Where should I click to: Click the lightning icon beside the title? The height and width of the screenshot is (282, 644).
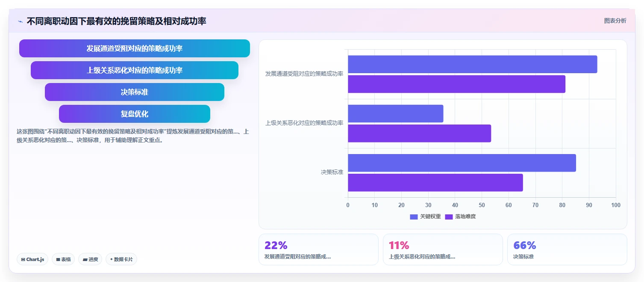click(x=21, y=21)
